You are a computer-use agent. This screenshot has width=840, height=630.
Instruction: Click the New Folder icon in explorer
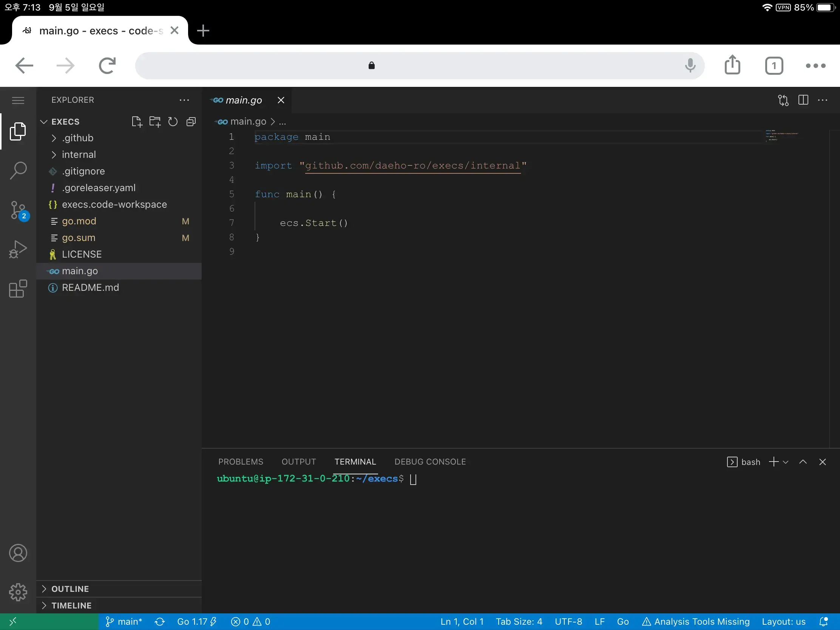point(154,122)
